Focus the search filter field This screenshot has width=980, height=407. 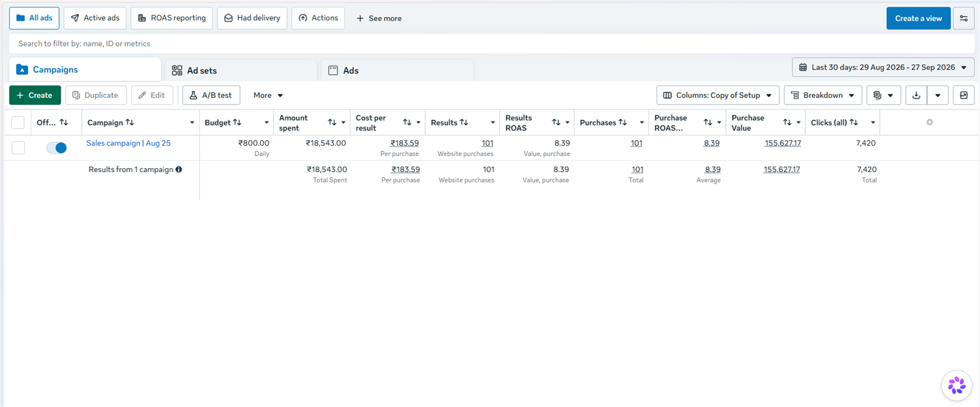(491, 43)
